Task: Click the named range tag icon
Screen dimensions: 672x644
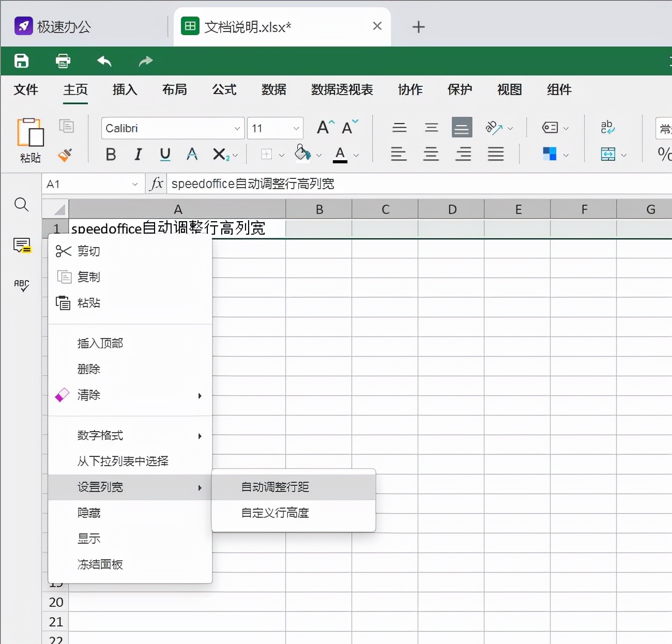Action: coord(550,128)
